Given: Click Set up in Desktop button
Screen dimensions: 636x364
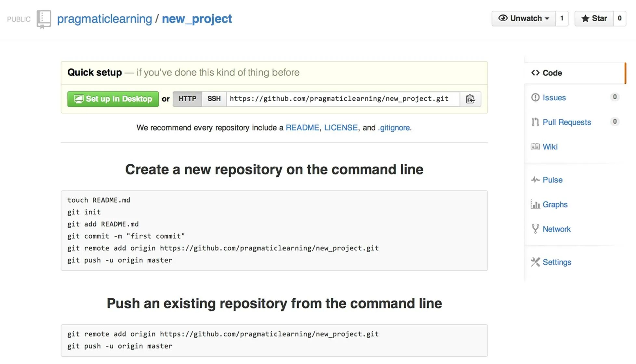Looking at the screenshot, I should point(113,99).
